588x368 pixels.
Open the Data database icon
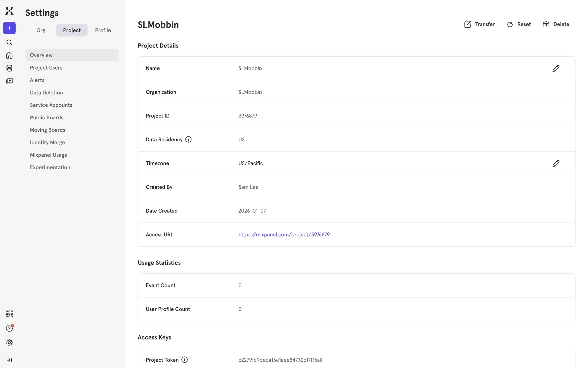(9, 68)
